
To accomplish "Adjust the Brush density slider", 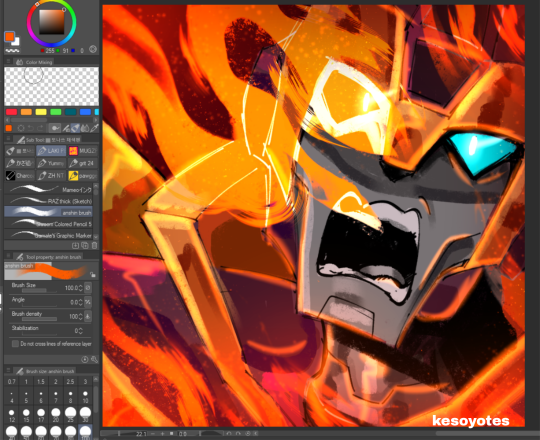I will click(x=39, y=319).
